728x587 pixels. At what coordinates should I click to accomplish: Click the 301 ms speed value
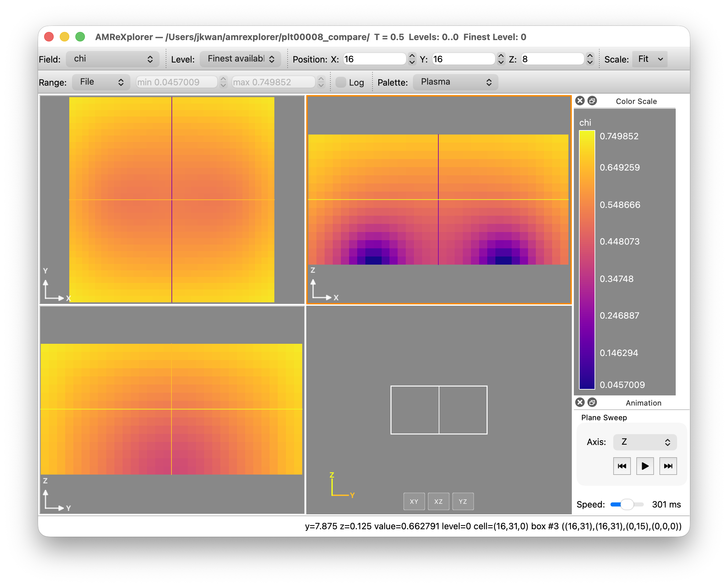pos(666,504)
